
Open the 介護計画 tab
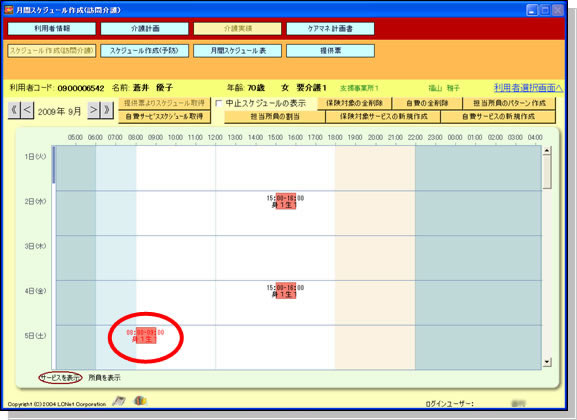click(145, 29)
